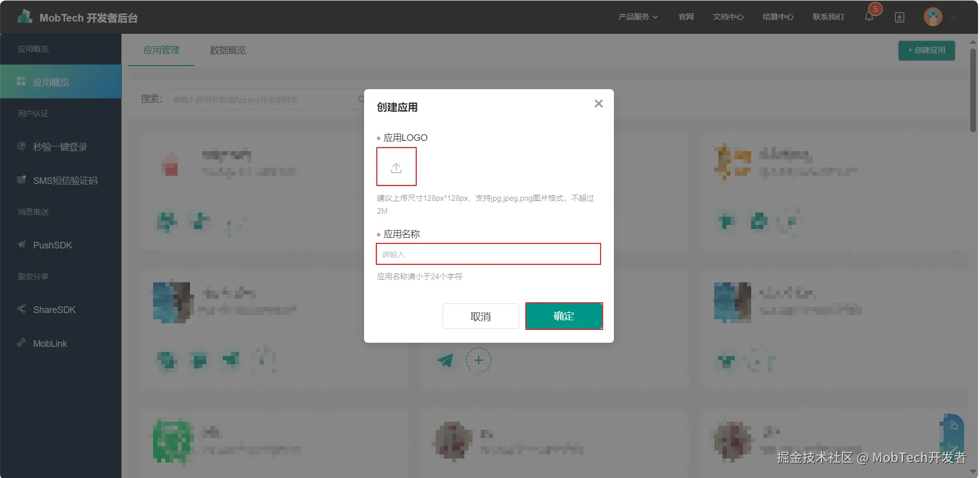Open the 产品服务 dropdown menu
The height and width of the screenshot is (478, 980).
[x=638, y=17]
